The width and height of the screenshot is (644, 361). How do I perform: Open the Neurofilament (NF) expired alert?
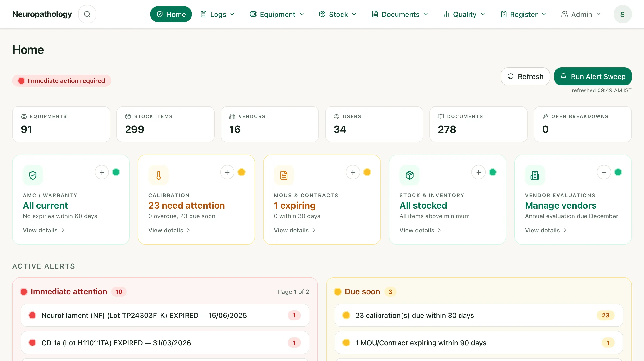pyautogui.click(x=165, y=315)
